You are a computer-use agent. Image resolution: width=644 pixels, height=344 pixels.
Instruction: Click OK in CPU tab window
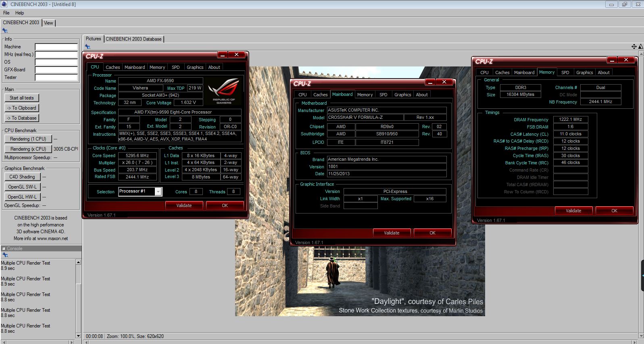(x=225, y=205)
